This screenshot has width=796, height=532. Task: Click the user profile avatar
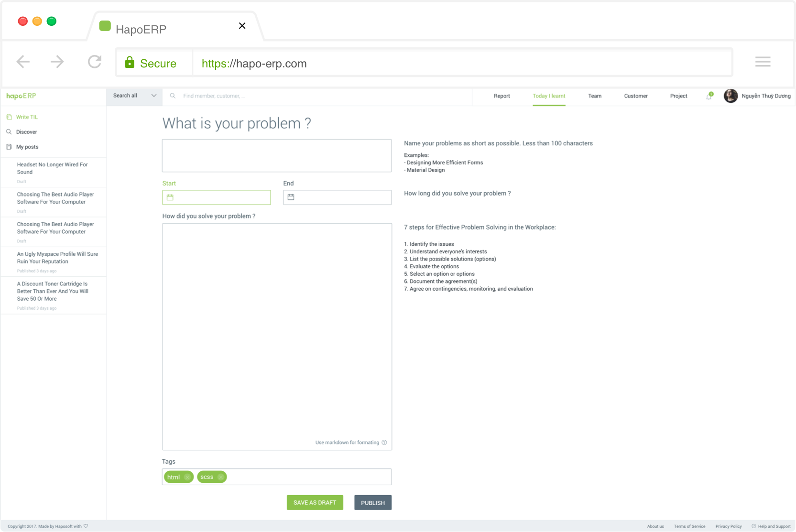click(x=731, y=96)
